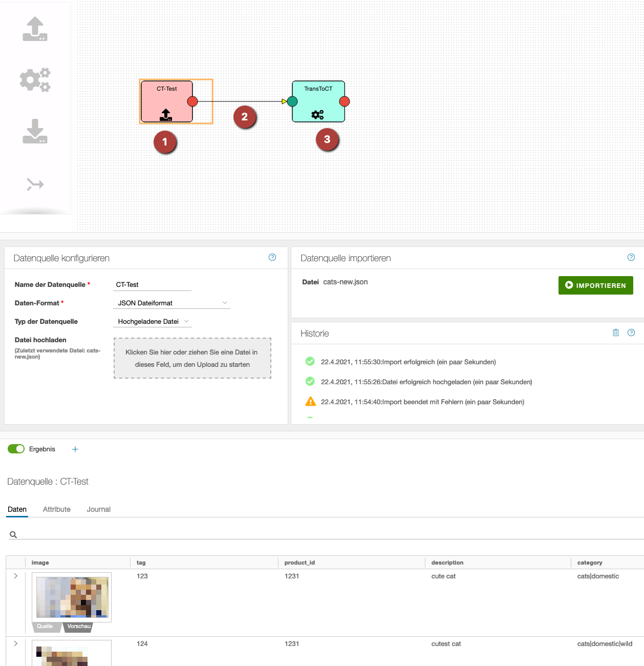Open help for Datenquelle importieren panel

631,257
